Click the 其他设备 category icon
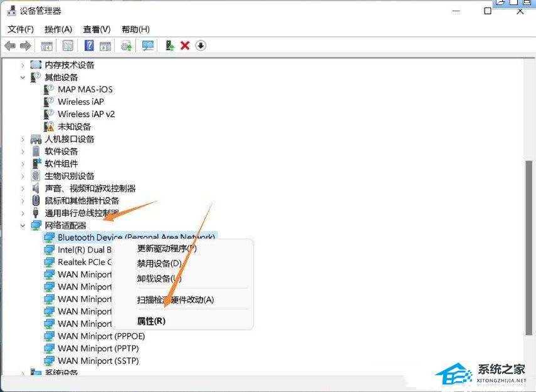Image resolution: width=536 pixels, height=392 pixels. point(36,77)
